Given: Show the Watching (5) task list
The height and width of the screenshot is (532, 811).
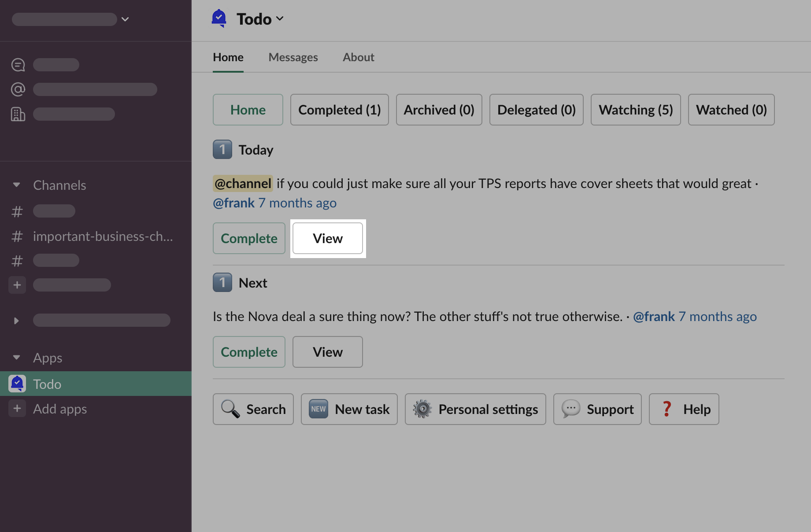Looking at the screenshot, I should (636, 110).
